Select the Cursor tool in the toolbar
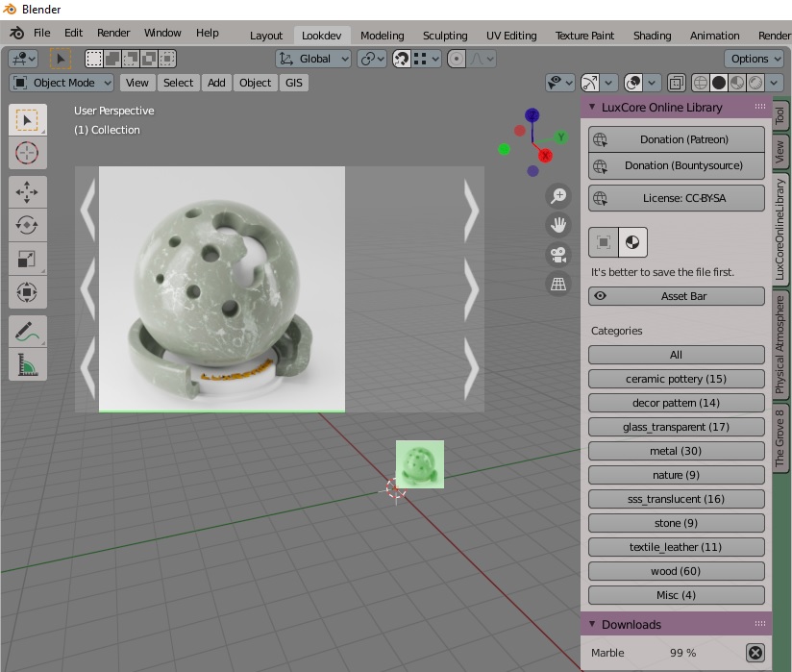This screenshot has width=792, height=672. (27, 153)
